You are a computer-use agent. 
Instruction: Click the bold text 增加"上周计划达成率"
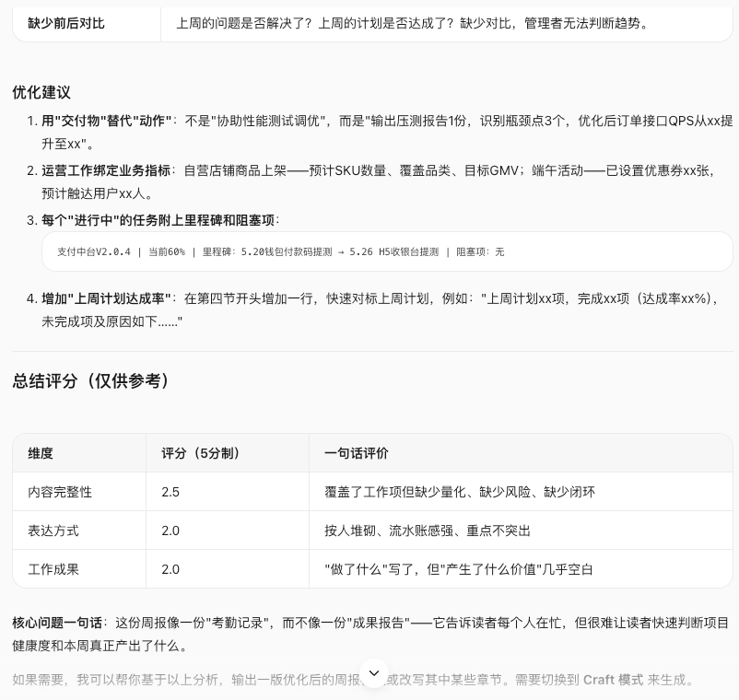click(x=106, y=298)
